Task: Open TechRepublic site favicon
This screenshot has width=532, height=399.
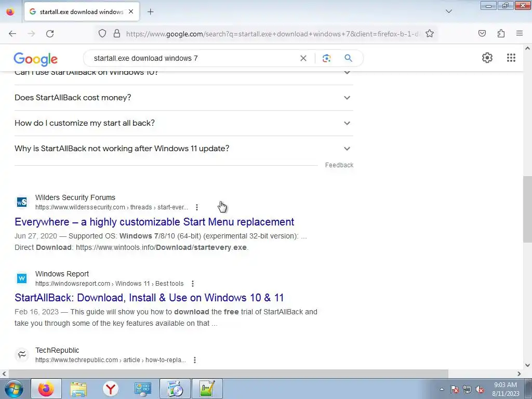Action: coord(22,355)
